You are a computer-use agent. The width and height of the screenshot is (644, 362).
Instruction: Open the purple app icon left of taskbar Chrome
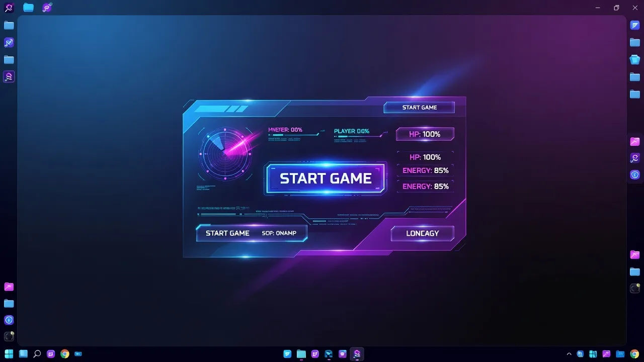pos(51,354)
